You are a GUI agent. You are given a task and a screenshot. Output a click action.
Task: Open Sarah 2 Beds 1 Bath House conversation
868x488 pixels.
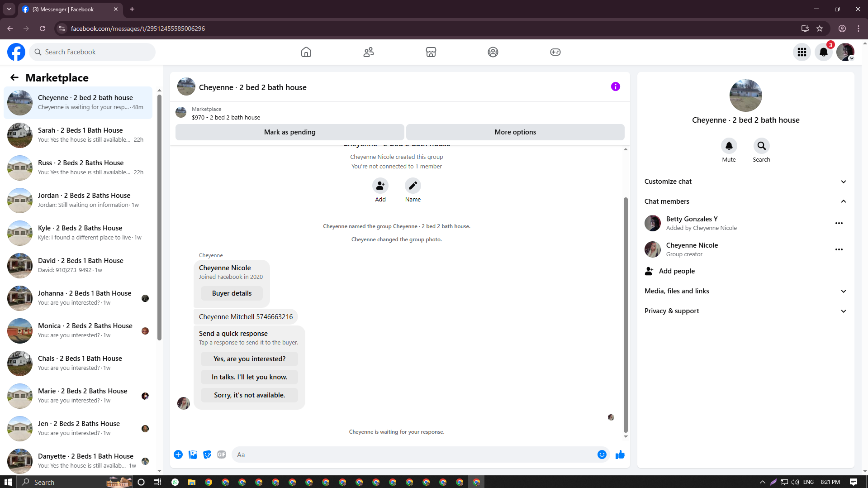pyautogui.click(x=78, y=135)
